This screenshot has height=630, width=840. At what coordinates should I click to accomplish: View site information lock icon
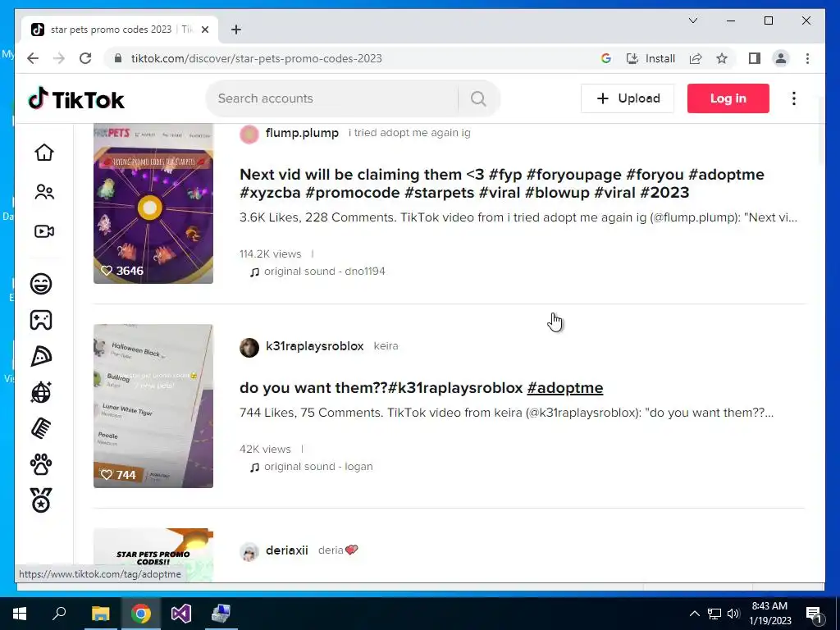[x=118, y=58]
